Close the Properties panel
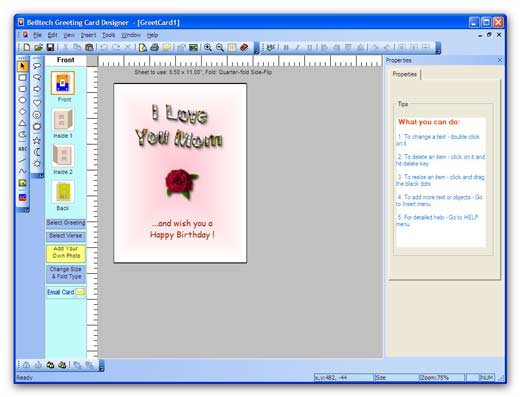The width and height of the screenshot is (520, 397). (x=500, y=60)
